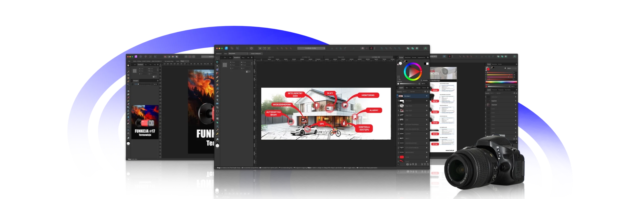Screen dimensions: 644x199
Task: Open the Stroke panel tab
Action: click(414, 58)
